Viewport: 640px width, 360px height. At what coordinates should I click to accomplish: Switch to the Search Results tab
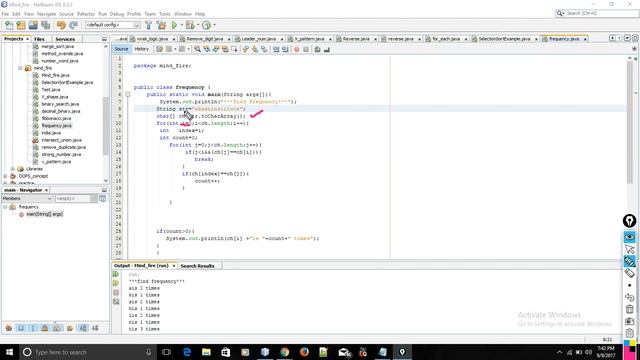[197, 266]
